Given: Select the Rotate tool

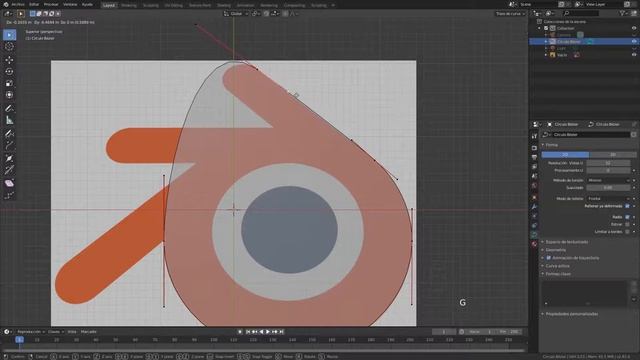Looking at the screenshot, I should click(9, 72).
